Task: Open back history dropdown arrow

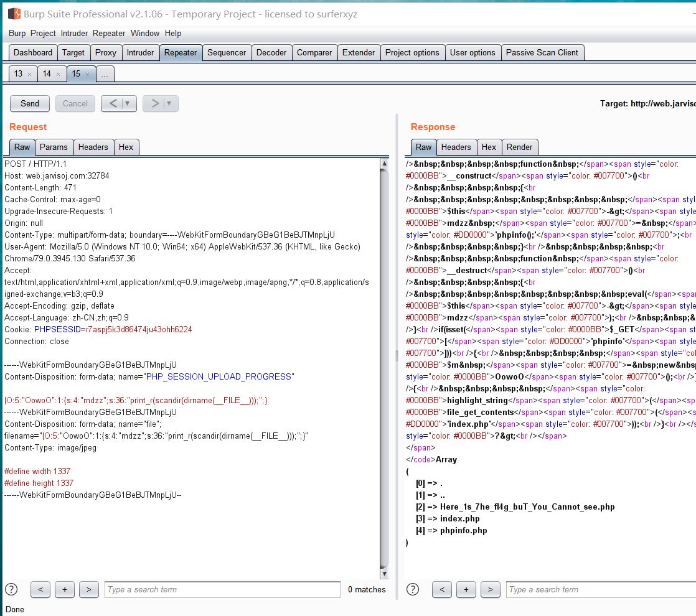Action: tap(128, 103)
